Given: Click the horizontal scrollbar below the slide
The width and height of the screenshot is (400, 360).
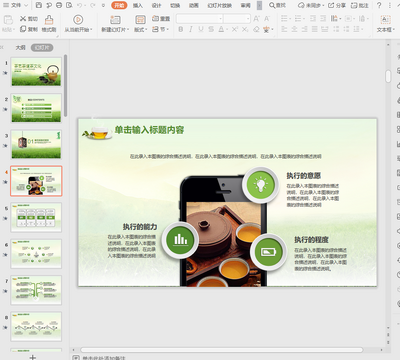Looking at the screenshot, I should [x=222, y=350].
